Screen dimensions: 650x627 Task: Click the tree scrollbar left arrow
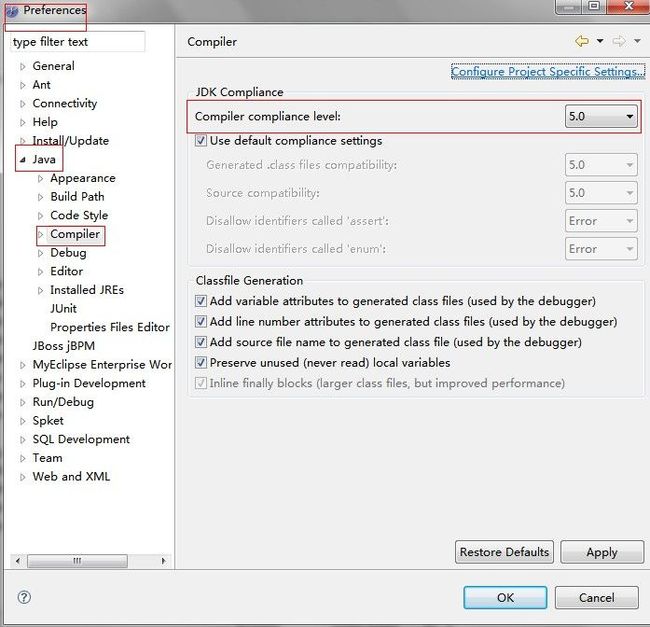click(x=18, y=561)
